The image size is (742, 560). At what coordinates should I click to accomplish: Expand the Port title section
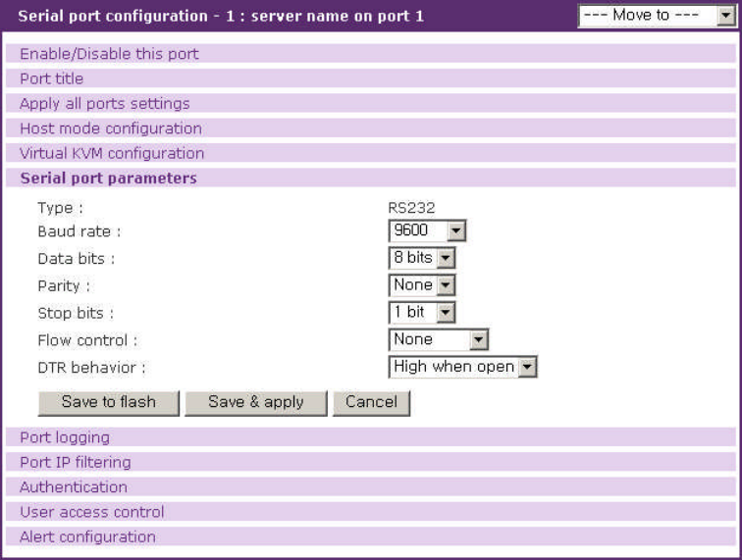click(52, 78)
